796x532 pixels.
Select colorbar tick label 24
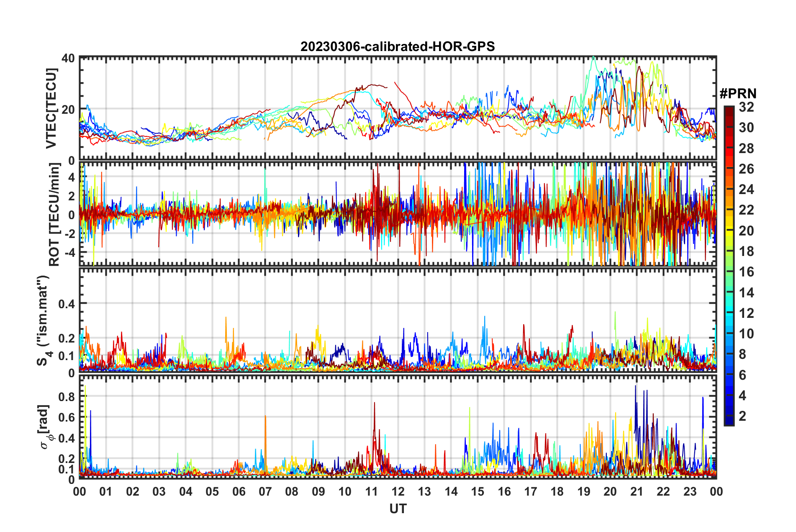click(x=746, y=189)
